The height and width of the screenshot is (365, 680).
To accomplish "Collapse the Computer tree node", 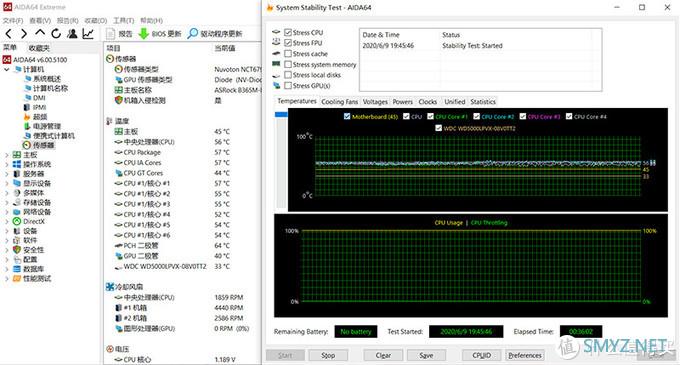I will 7,69.
